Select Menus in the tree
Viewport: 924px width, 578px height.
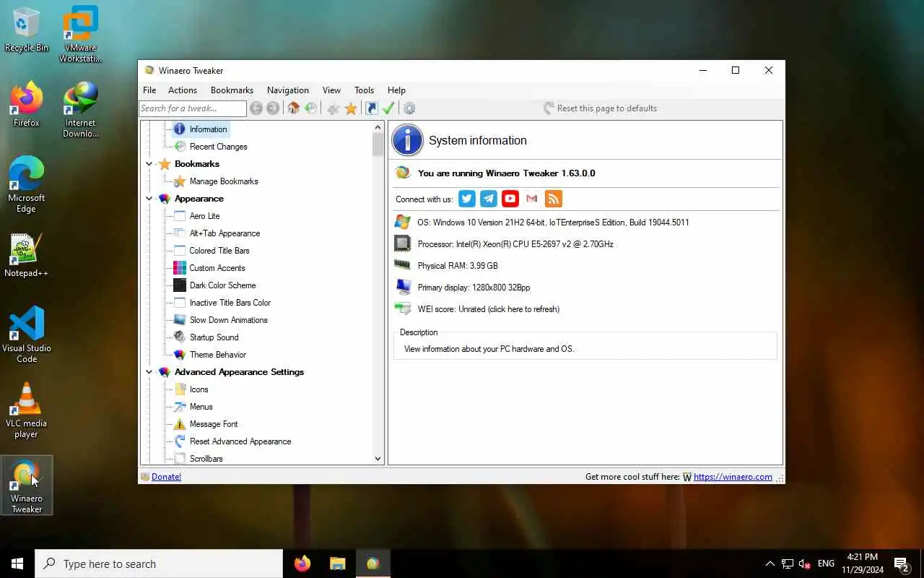point(201,407)
